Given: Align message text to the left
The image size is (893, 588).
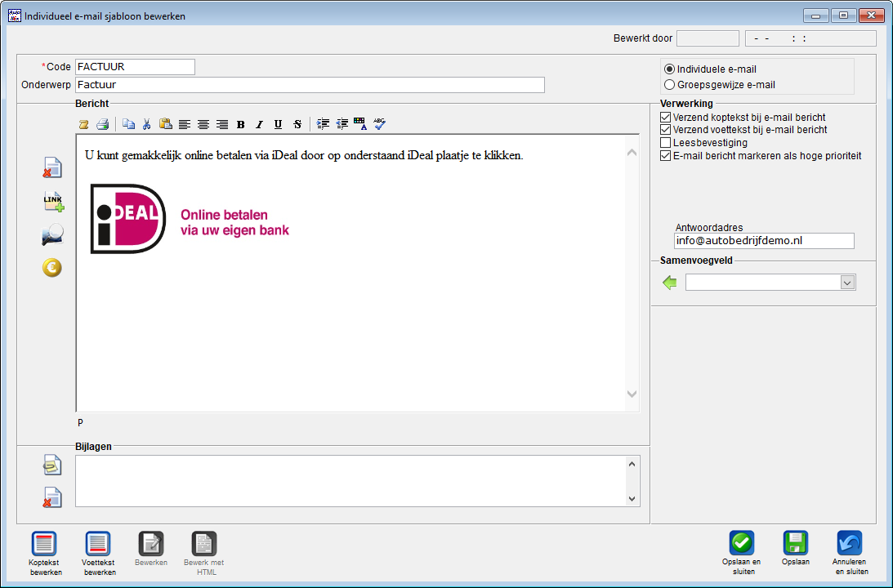Looking at the screenshot, I should point(185,124).
